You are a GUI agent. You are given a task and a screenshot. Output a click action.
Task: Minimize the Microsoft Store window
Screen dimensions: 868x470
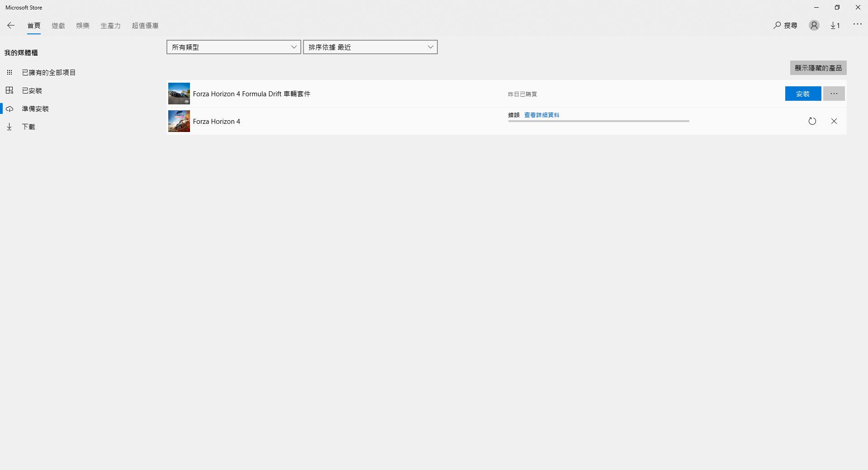click(816, 7)
